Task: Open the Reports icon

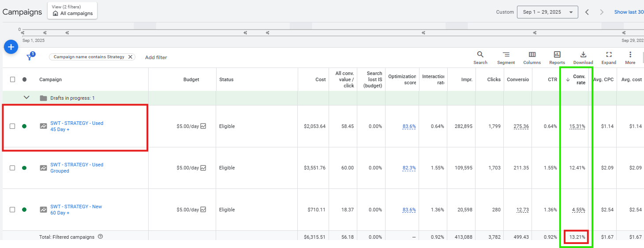Action: [x=557, y=55]
